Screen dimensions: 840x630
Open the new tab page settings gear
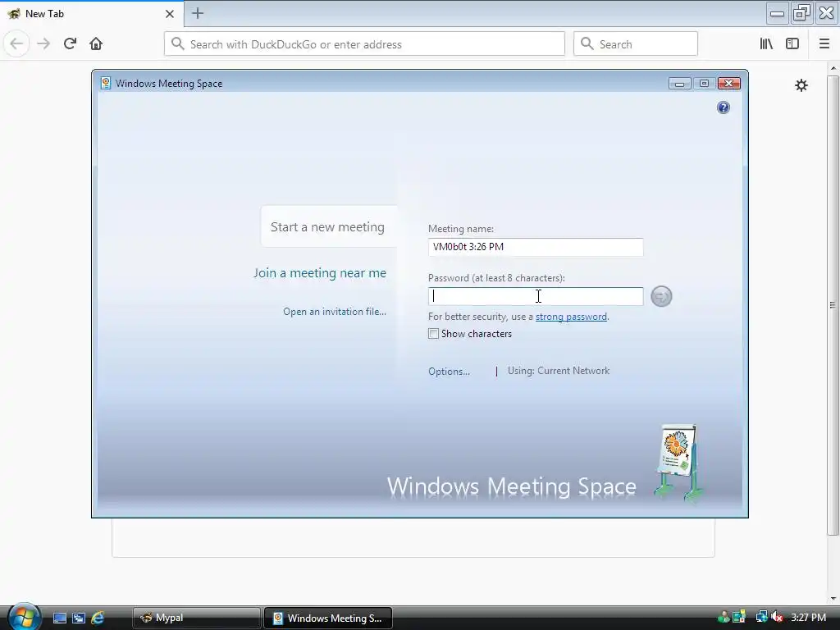(801, 85)
